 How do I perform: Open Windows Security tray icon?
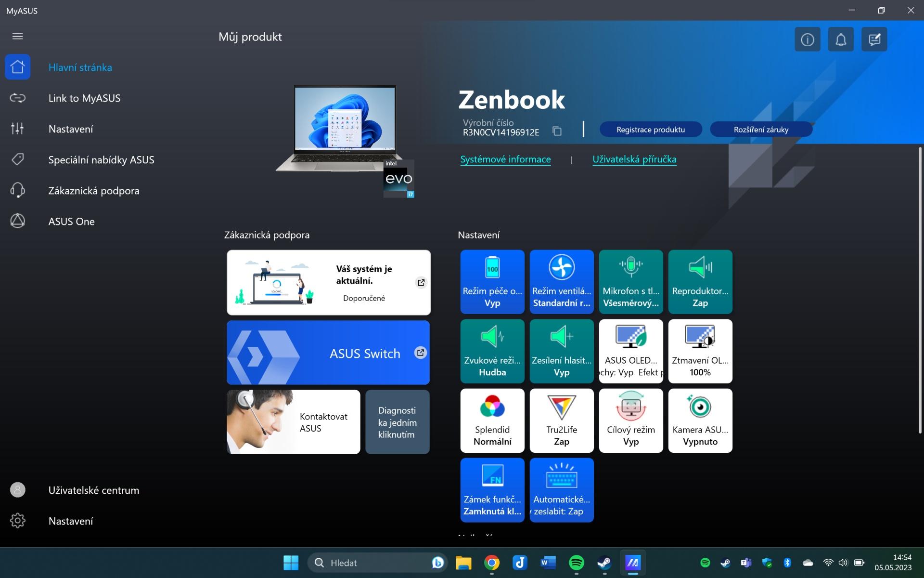(x=767, y=563)
